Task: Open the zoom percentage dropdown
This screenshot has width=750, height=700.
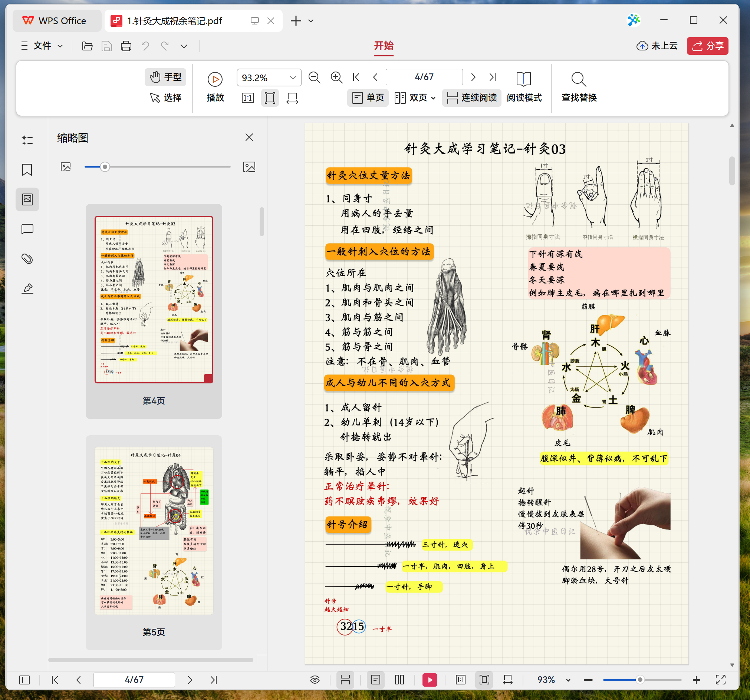Action: (293, 77)
